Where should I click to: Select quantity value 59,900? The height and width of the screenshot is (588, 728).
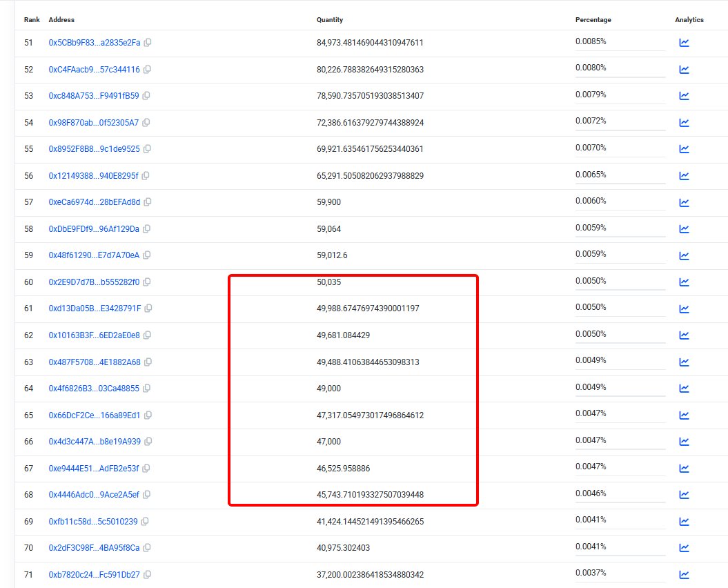click(x=328, y=202)
